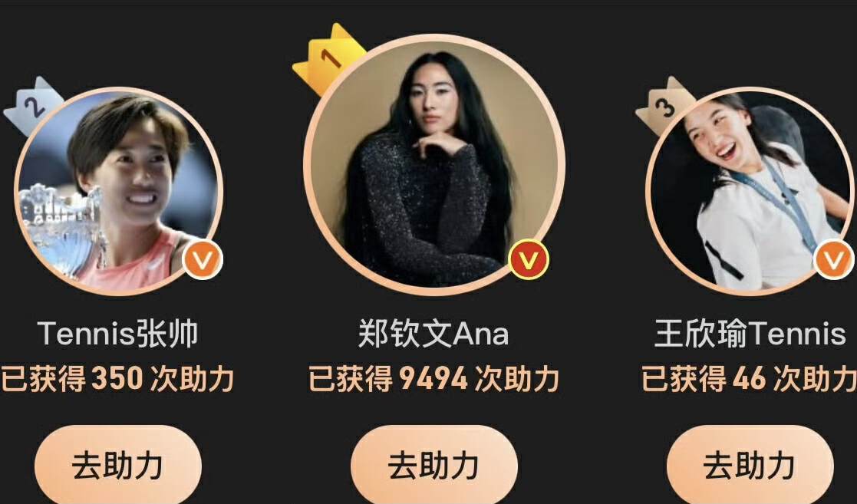Tap 去助力 button under Tennis张帅
Image resolution: width=857 pixels, height=504 pixels.
coord(118,466)
